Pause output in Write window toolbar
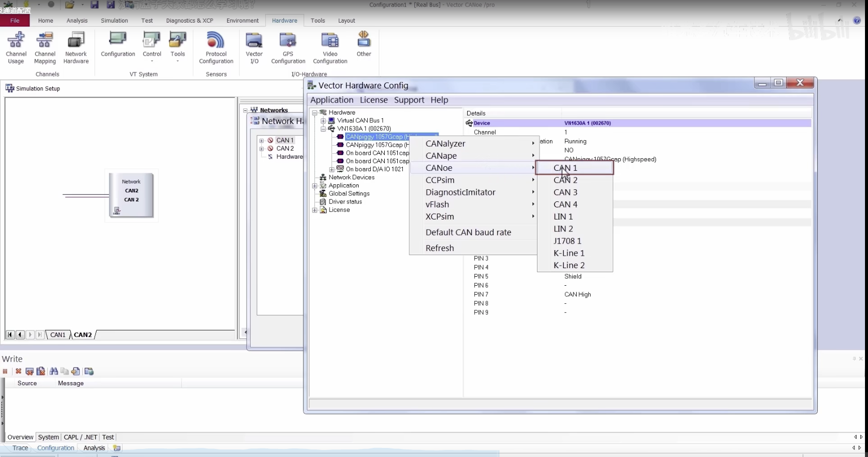The width and height of the screenshot is (868, 457). (5, 371)
